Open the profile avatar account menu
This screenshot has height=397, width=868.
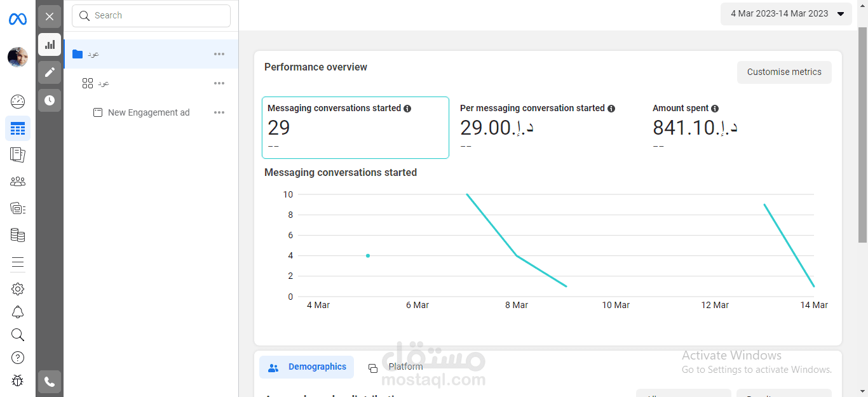[x=18, y=57]
